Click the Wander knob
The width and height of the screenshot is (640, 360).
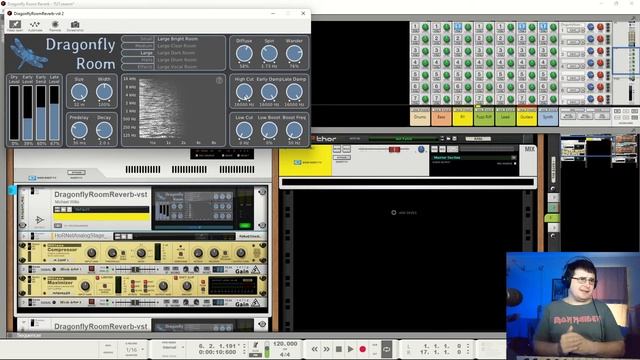(x=294, y=53)
